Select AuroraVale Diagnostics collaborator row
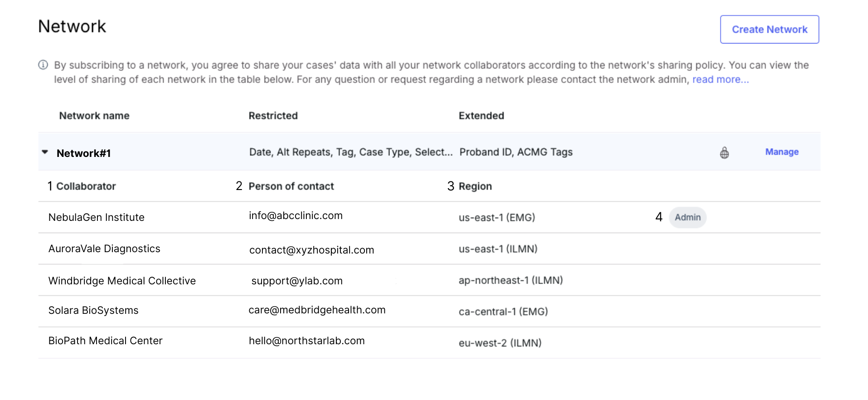 [x=104, y=249]
